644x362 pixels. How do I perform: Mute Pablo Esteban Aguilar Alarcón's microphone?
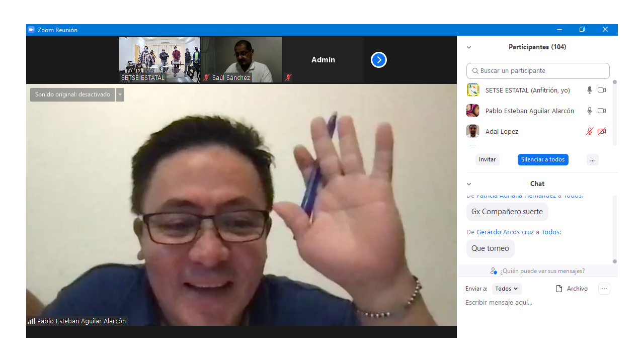point(590,111)
